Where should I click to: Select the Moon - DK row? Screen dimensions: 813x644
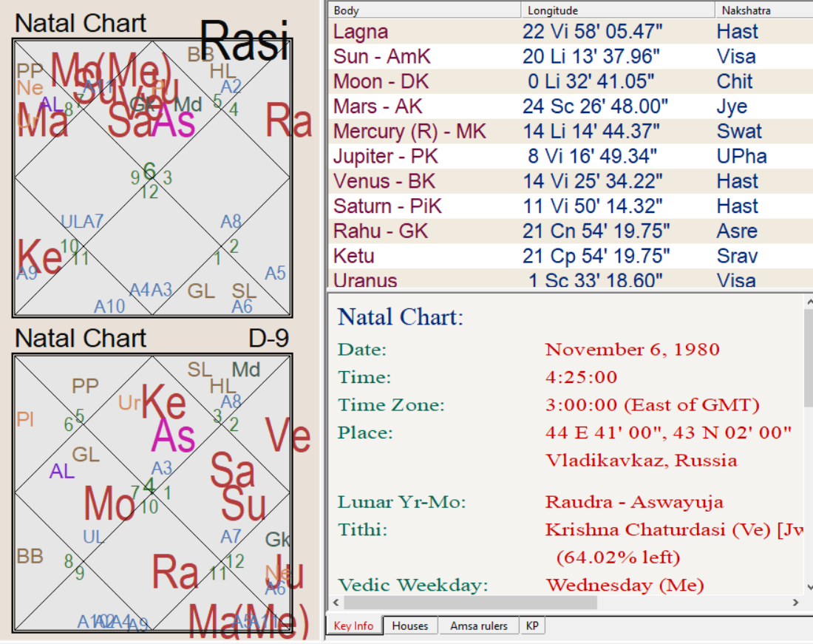pyautogui.click(x=571, y=81)
